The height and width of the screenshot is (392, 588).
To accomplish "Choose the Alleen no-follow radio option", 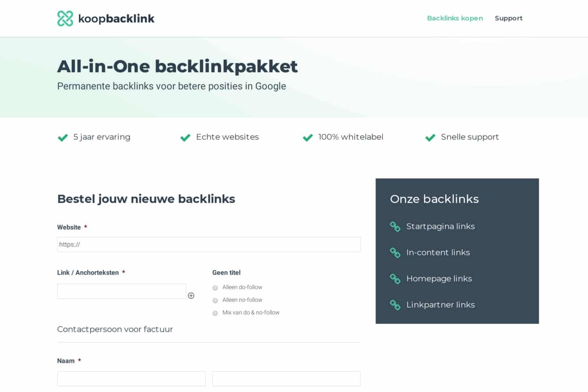I will click(215, 301).
